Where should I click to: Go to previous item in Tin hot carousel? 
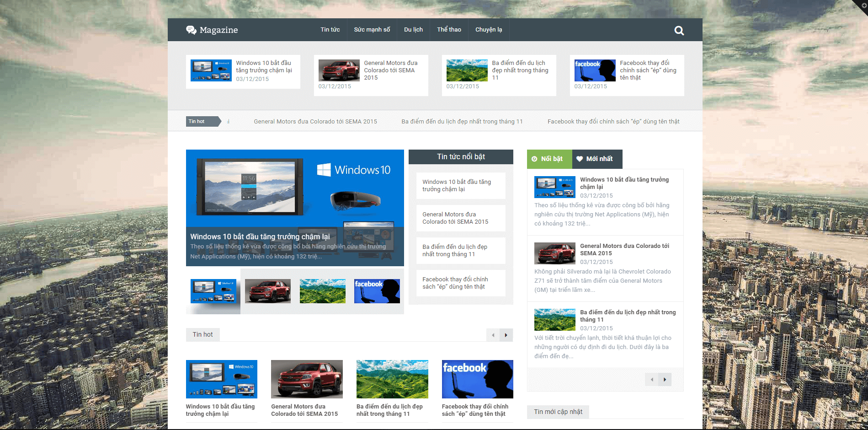click(493, 335)
